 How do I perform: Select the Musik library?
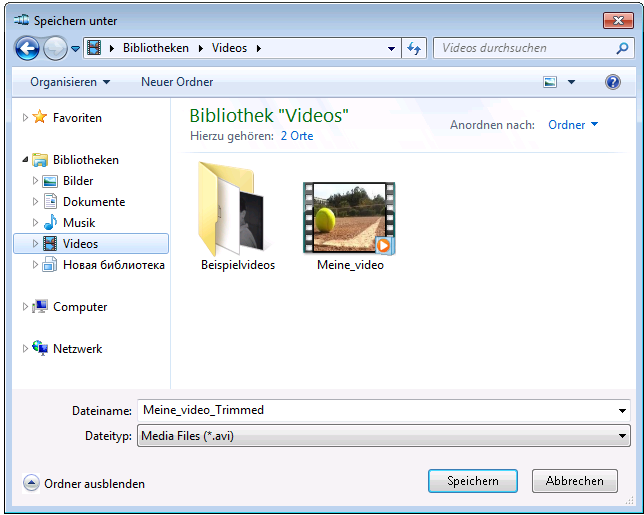coord(79,223)
